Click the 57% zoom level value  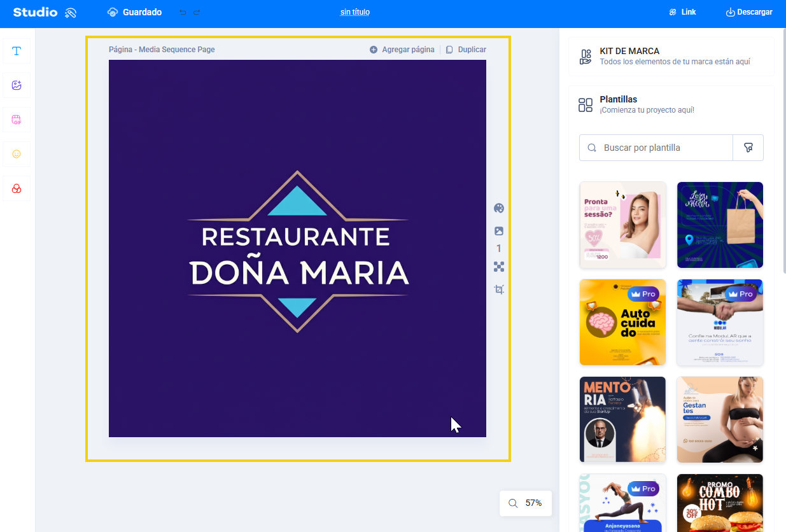pos(533,503)
